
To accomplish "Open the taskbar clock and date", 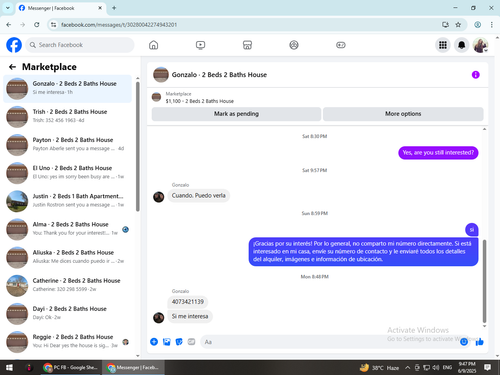I will coord(467,367).
